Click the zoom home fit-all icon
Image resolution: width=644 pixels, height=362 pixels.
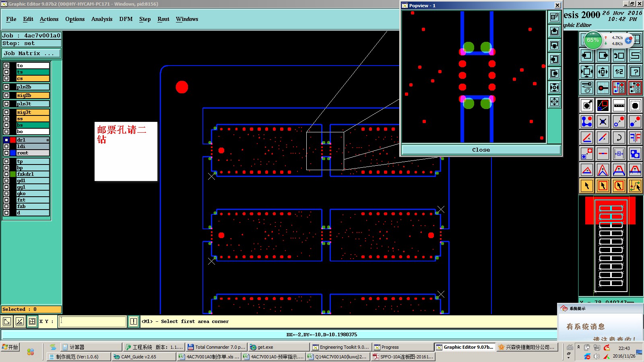click(x=587, y=72)
